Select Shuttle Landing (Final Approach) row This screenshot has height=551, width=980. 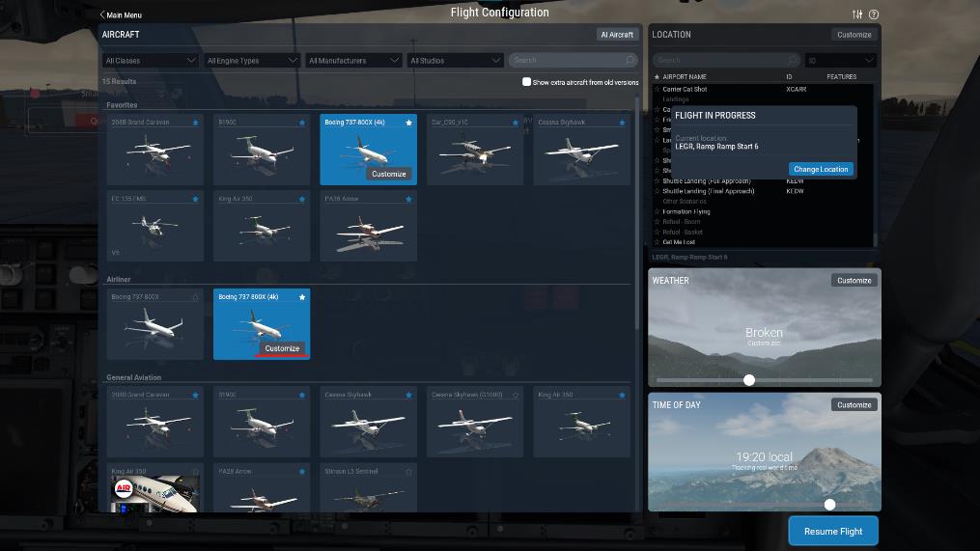[x=763, y=191]
